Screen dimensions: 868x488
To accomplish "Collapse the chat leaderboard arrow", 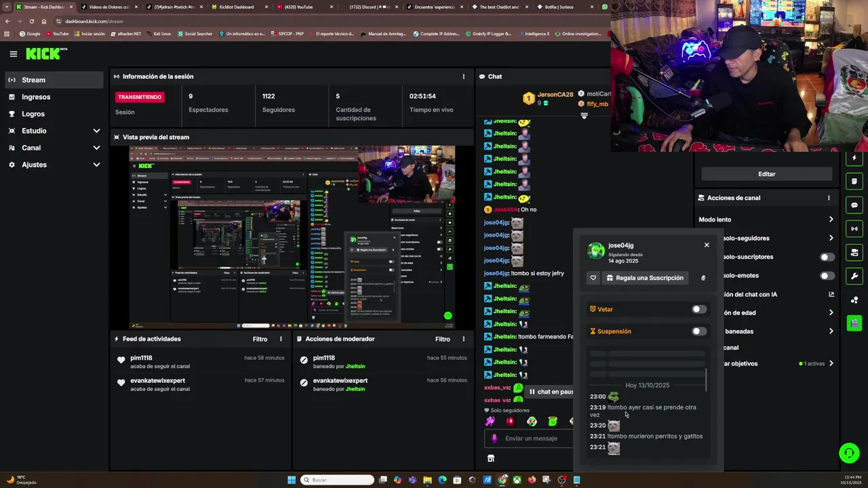I will (x=584, y=116).
